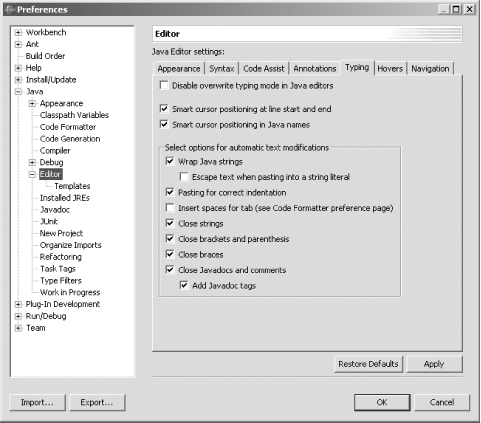Switch to the Appearance tab

(x=179, y=69)
